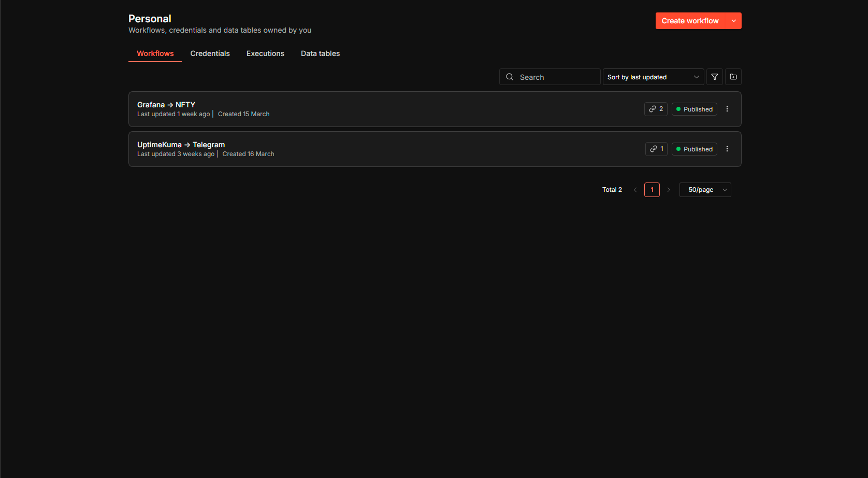Click the add folder icon
This screenshot has height=478, width=868.
pyautogui.click(x=733, y=77)
